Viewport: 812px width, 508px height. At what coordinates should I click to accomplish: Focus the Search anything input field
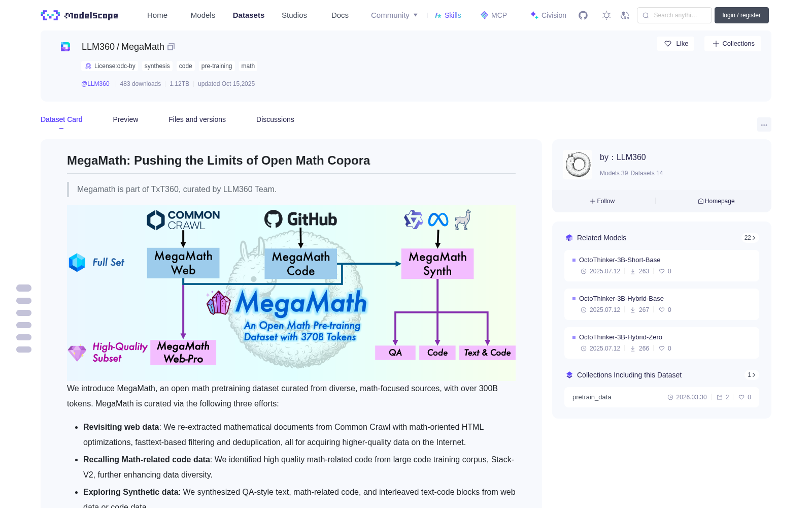tap(674, 15)
